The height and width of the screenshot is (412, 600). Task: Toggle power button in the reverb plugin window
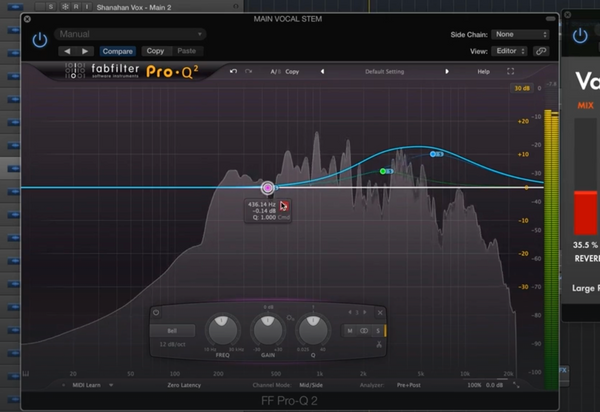(580, 36)
